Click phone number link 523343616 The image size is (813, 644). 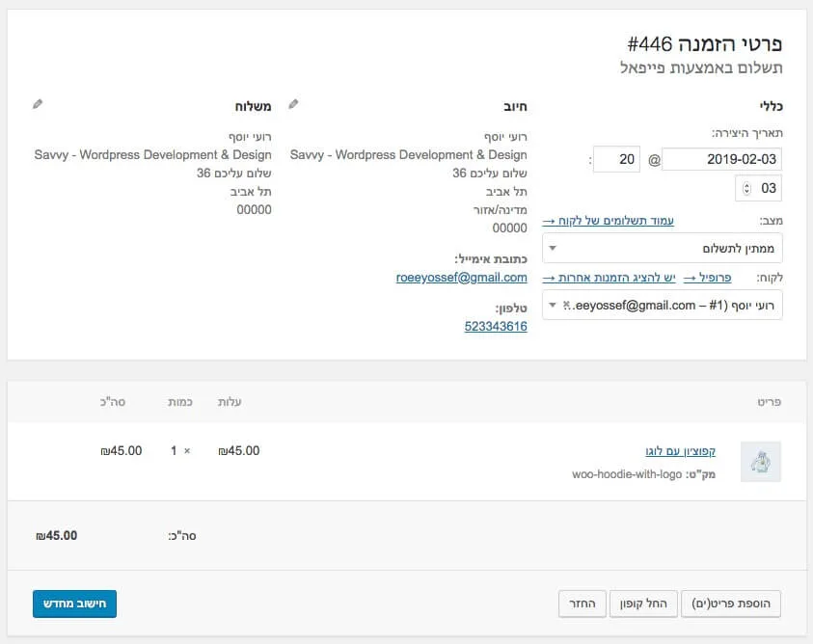[x=496, y=326]
